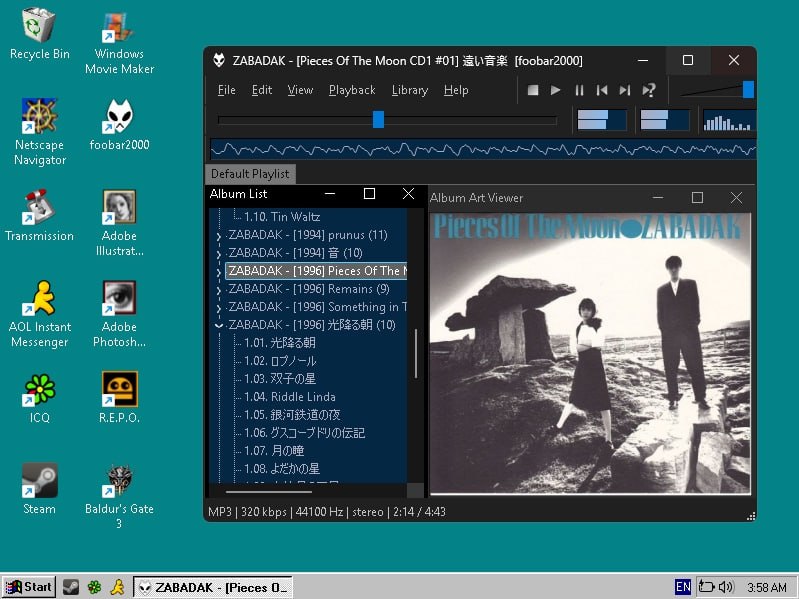Expand ZABADAK [1994] 音 (10) album
This screenshot has height=599, width=799.
(219, 254)
